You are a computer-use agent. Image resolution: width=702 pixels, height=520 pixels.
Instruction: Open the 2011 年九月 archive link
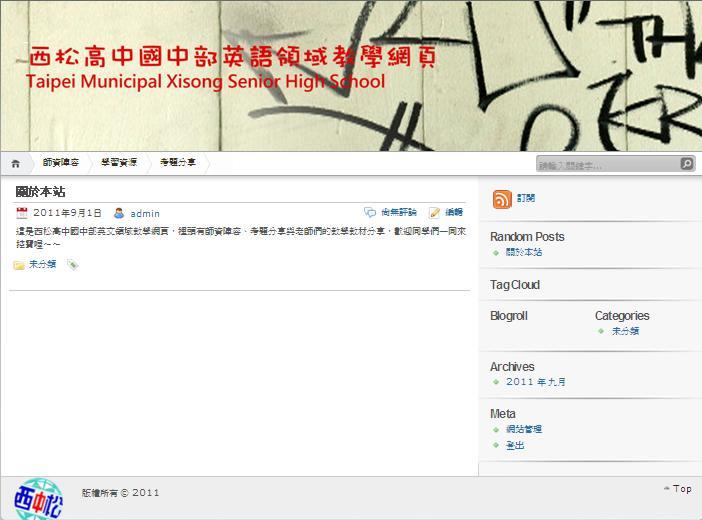536,382
